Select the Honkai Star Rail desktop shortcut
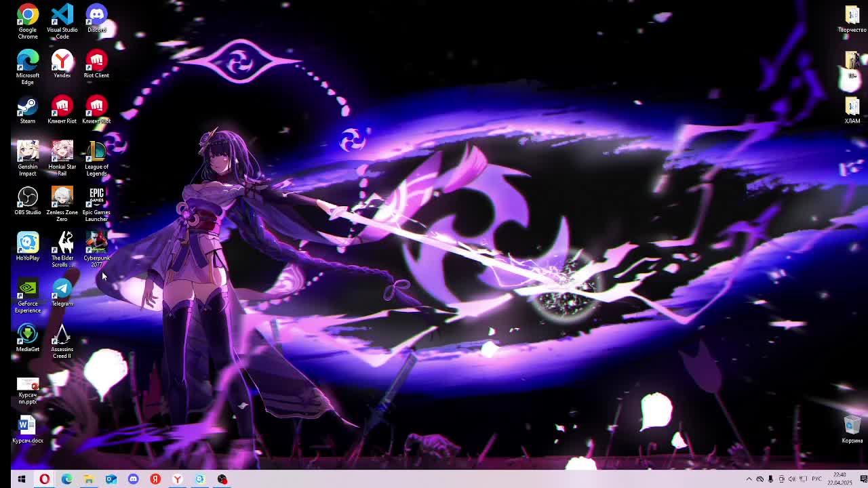 [62, 158]
